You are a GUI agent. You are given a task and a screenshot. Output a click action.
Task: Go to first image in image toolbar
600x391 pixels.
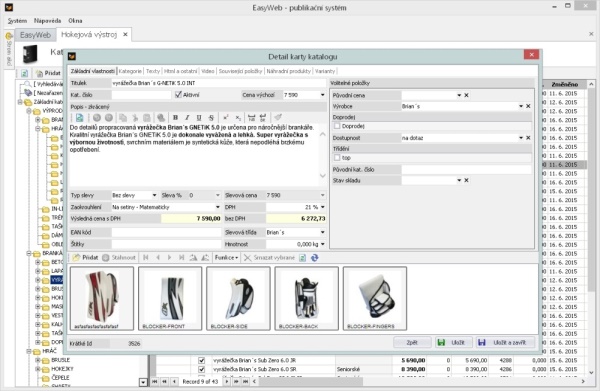[x=146, y=257]
